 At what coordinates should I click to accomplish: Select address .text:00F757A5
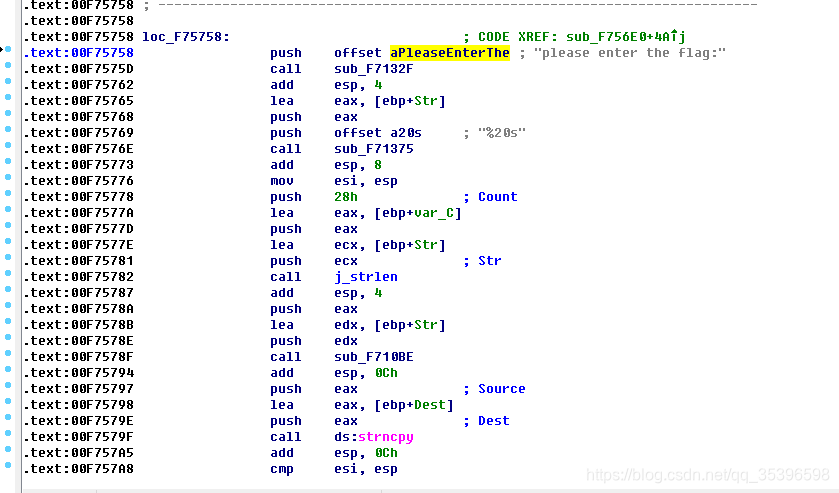(x=79, y=453)
